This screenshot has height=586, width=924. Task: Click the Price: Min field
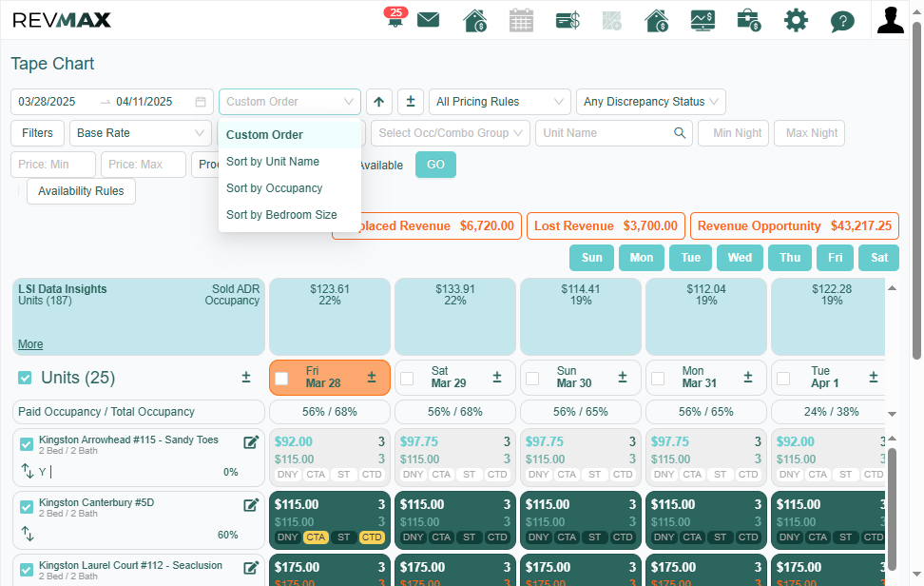tap(53, 165)
